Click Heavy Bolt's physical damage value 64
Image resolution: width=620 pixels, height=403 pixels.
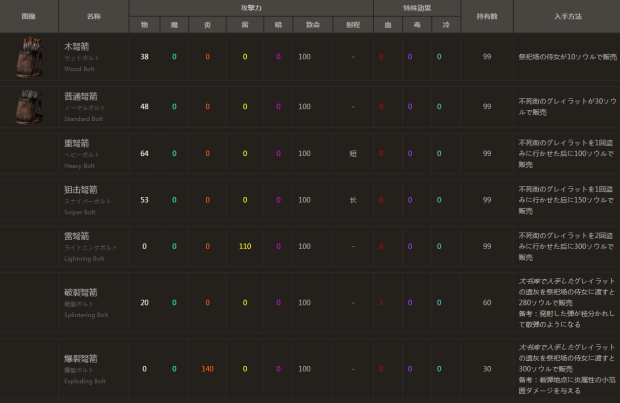click(x=144, y=153)
